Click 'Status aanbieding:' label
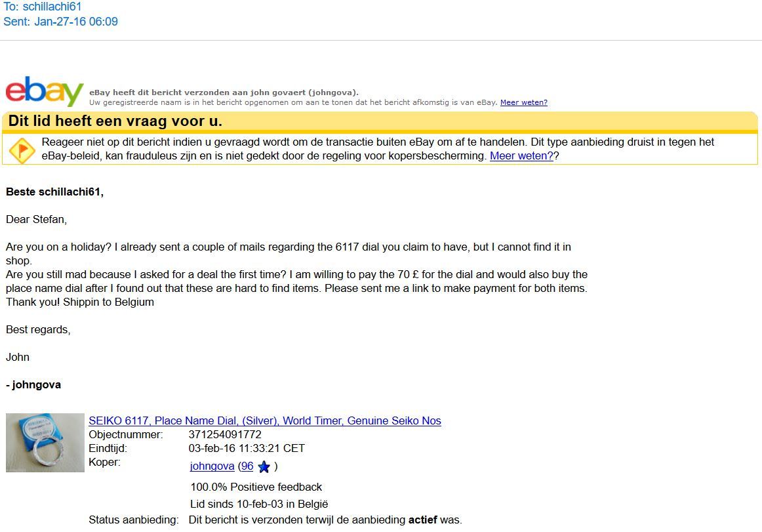 (x=134, y=520)
